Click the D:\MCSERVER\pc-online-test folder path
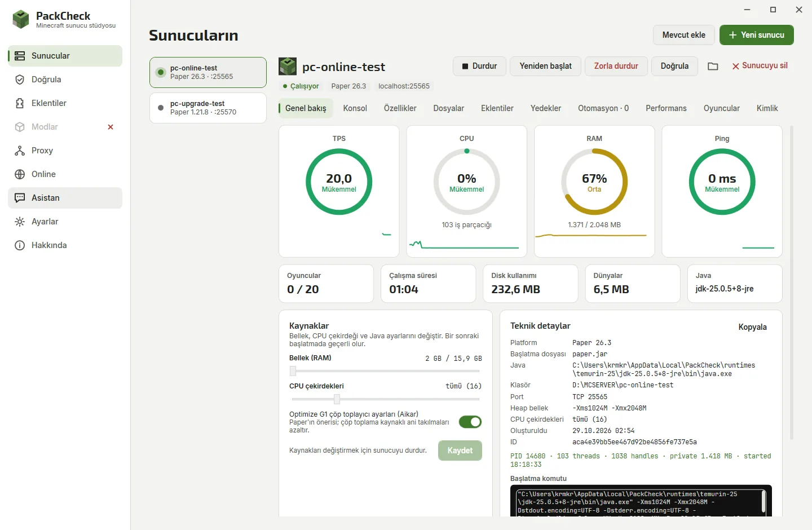The image size is (812, 530). point(623,385)
